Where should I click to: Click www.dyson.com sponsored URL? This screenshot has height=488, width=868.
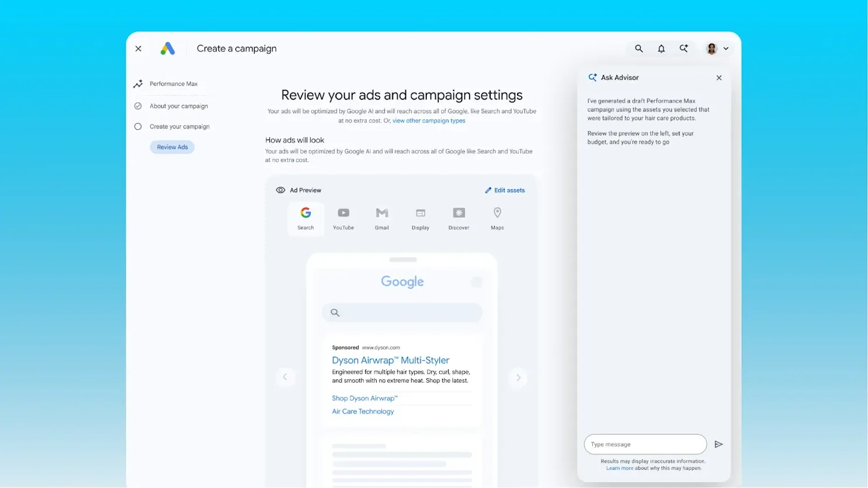[381, 347]
